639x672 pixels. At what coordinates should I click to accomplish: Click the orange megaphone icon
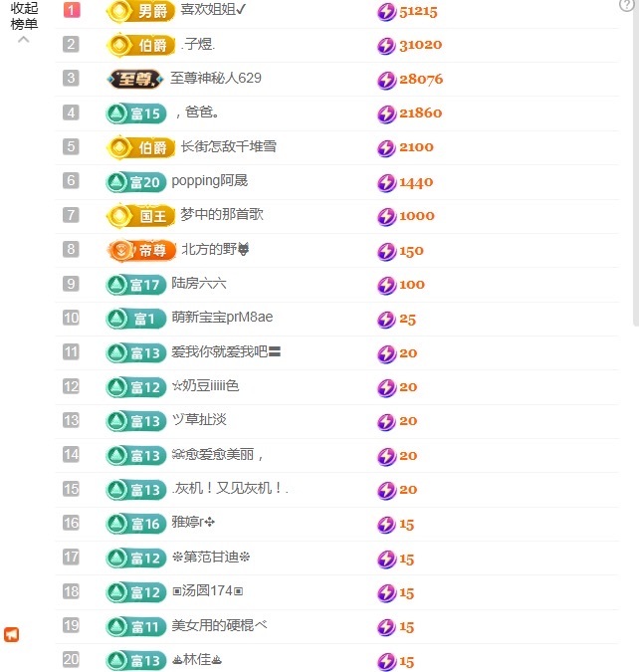(x=12, y=634)
